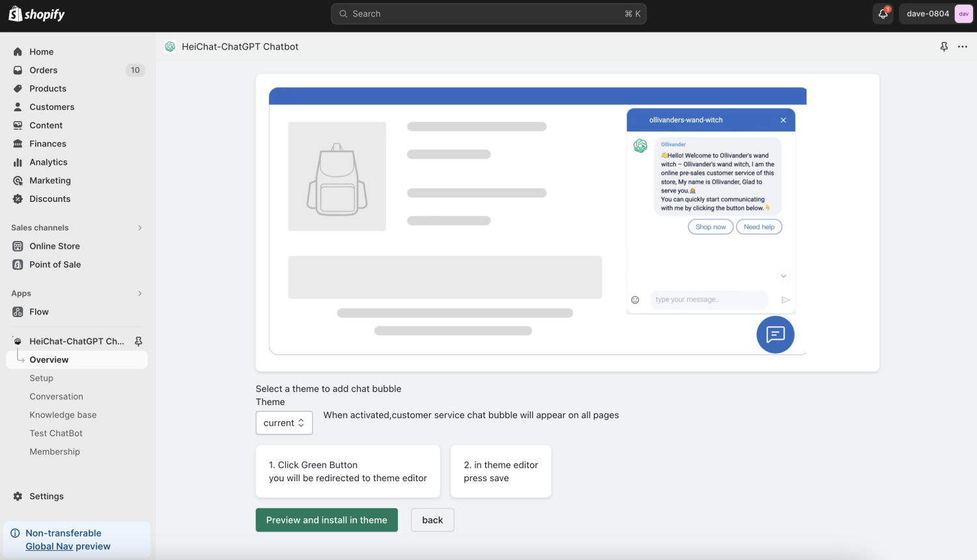Image resolution: width=977 pixels, height=560 pixels.
Task: Open the dave-0804 account menu
Action: 936,14
